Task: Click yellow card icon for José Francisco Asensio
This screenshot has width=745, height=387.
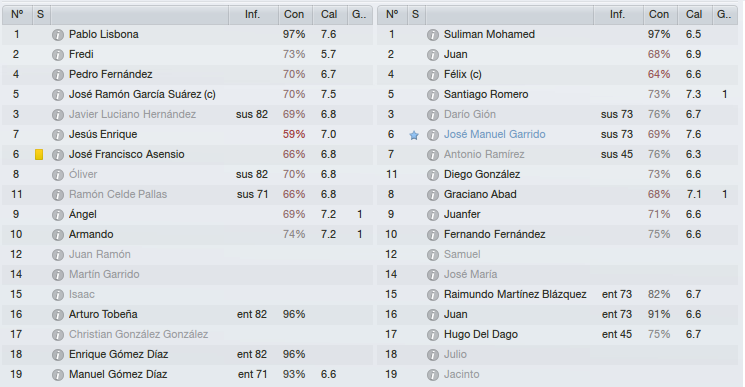Action: [39, 154]
